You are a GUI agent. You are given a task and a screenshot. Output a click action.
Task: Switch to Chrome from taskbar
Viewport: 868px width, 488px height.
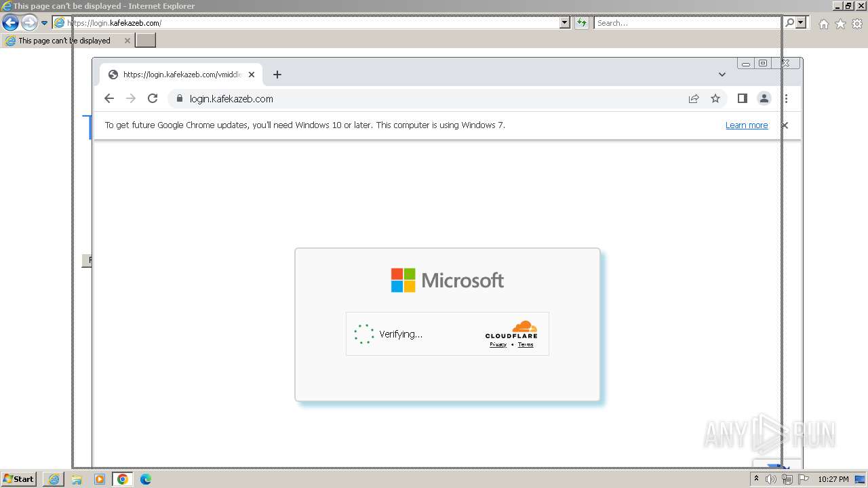click(123, 479)
